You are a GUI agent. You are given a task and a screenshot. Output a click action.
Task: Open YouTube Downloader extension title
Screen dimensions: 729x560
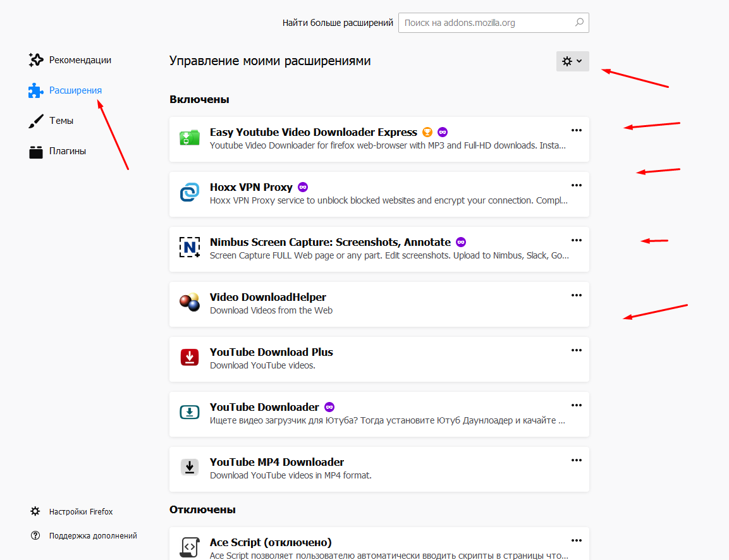click(264, 407)
